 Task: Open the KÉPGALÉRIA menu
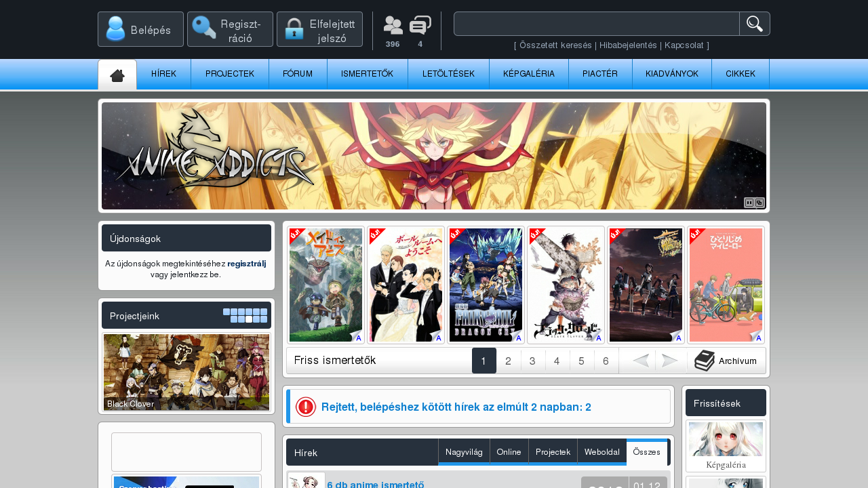pyautogui.click(x=529, y=74)
